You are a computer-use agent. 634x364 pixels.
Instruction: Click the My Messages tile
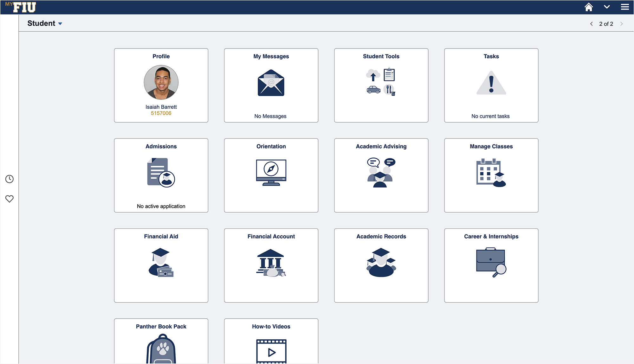click(271, 86)
